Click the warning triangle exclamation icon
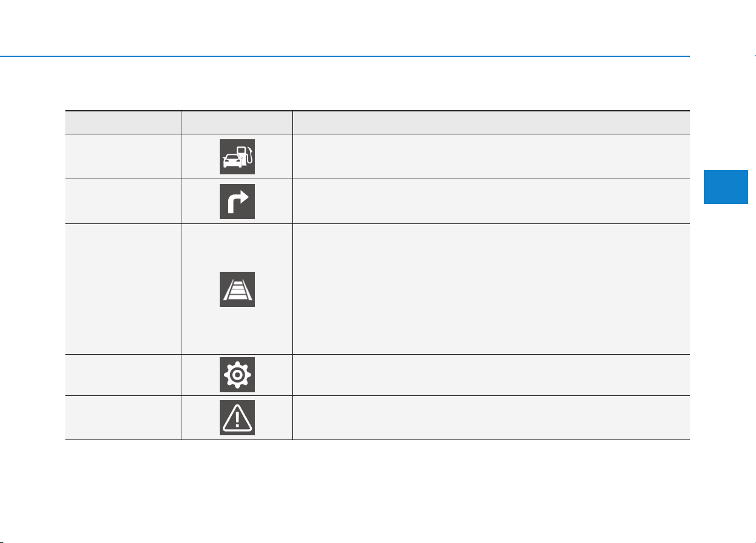The image size is (756, 543). coord(237,418)
